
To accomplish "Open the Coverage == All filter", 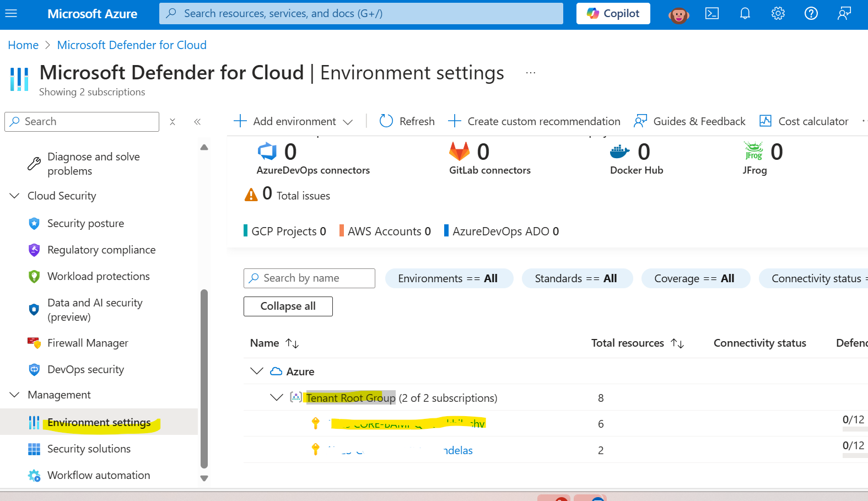I will [695, 278].
